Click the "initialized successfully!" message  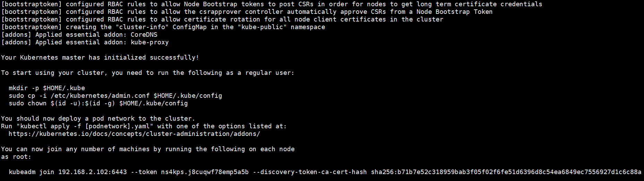point(151,58)
